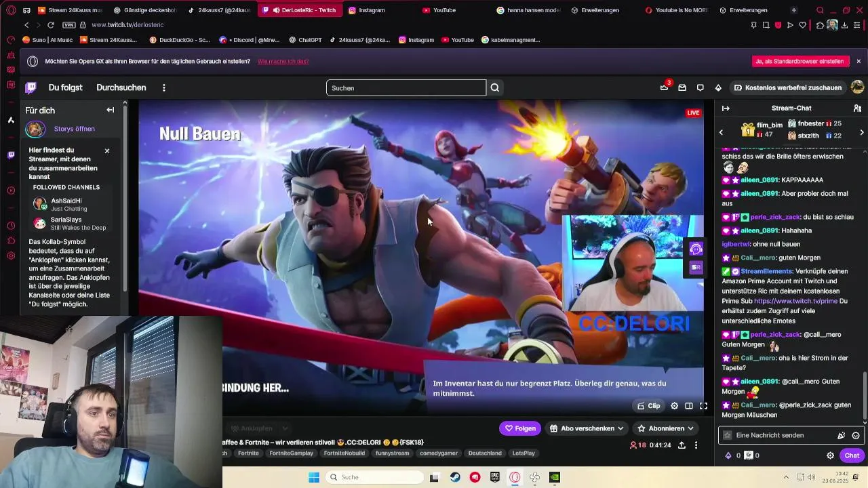Open the Du folgst tab
Viewport: 868px width, 488px height.
(x=65, y=87)
